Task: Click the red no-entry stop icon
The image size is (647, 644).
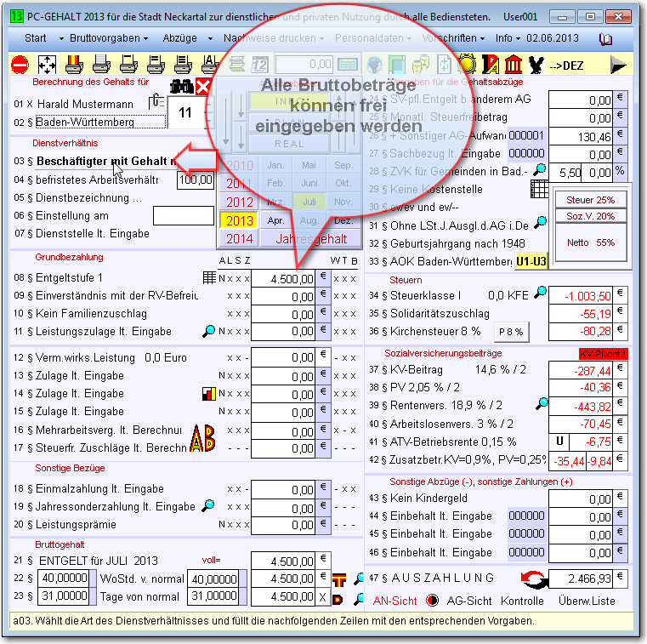Action: pos(20,65)
